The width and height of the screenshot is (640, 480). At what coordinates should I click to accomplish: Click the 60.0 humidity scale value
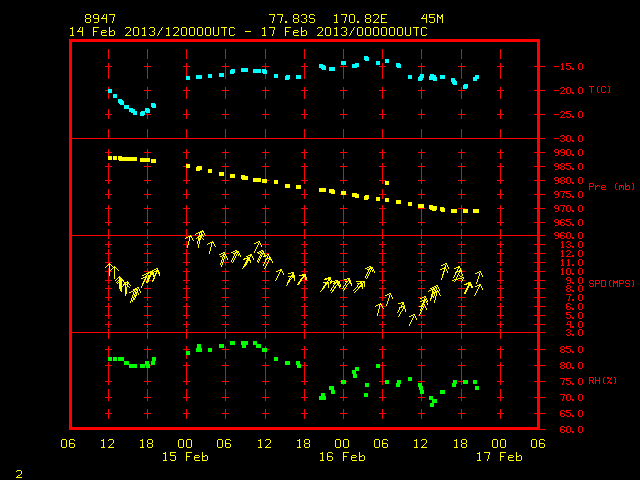click(571, 429)
